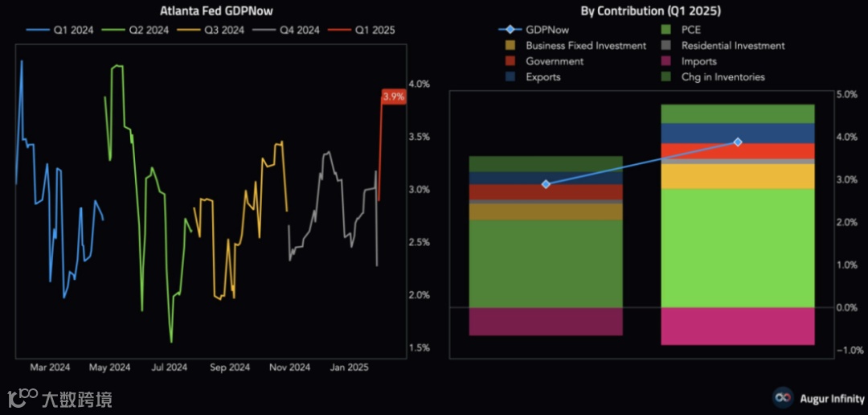868x415 pixels.
Task: Click the Augur Infinity brand text
Action: (x=832, y=398)
